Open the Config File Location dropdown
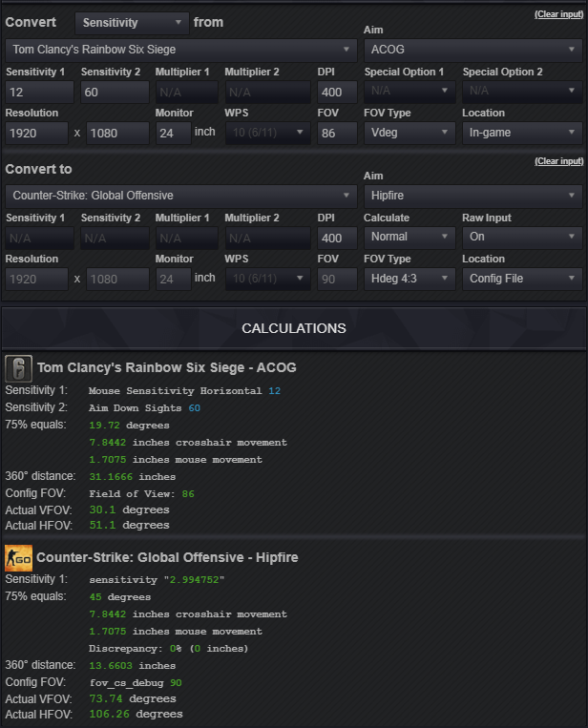 click(x=522, y=279)
